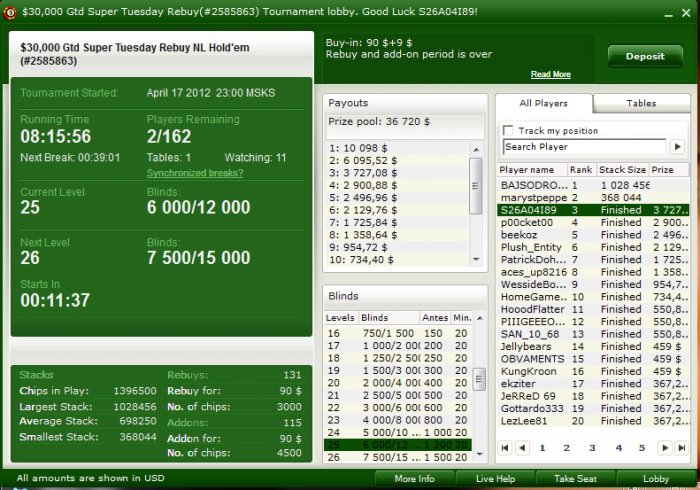Image resolution: width=700 pixels, height=490 pixels.
Task: Click the Search Player input field
Action: (x=584, y=146)
